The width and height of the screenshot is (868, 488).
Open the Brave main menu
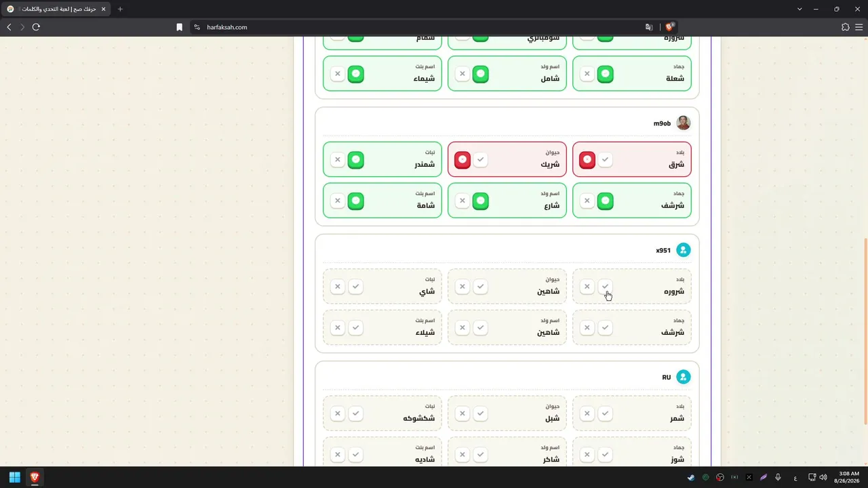[859, 27]
